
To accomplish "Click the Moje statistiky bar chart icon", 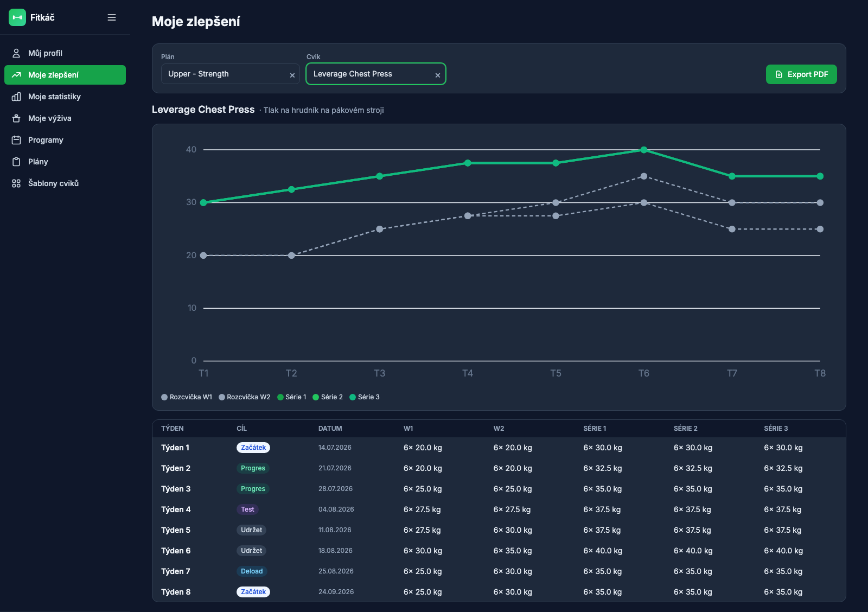I will (16, 97).
